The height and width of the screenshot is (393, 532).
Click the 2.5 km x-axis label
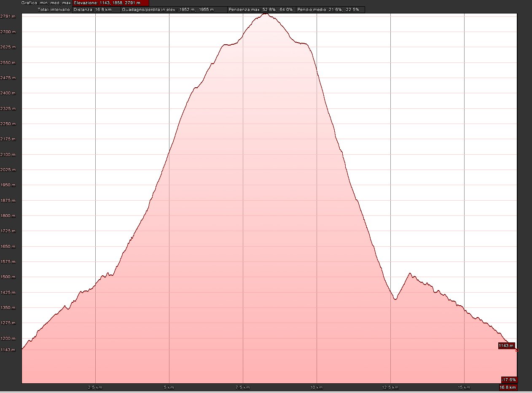pyautogui.click(x=95, y=388)
